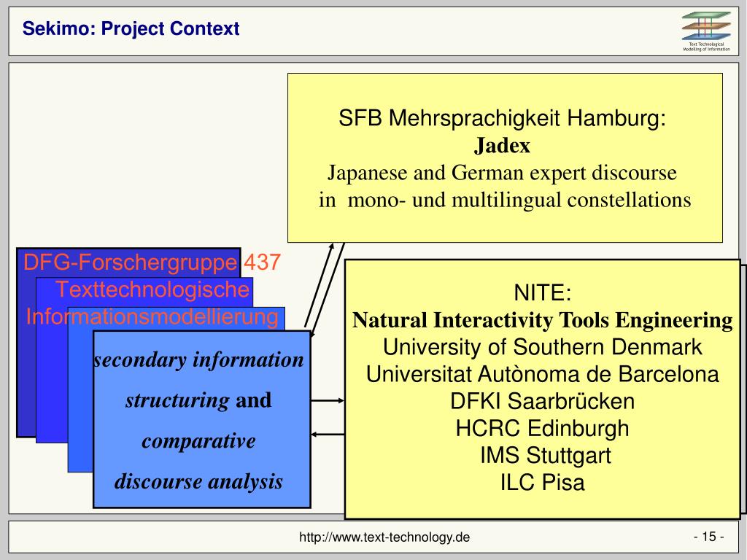Click 'Natural Interactivity Tools Engineering' text
The width and height of the screenshot is (747, 560).
tap(542, 319)
